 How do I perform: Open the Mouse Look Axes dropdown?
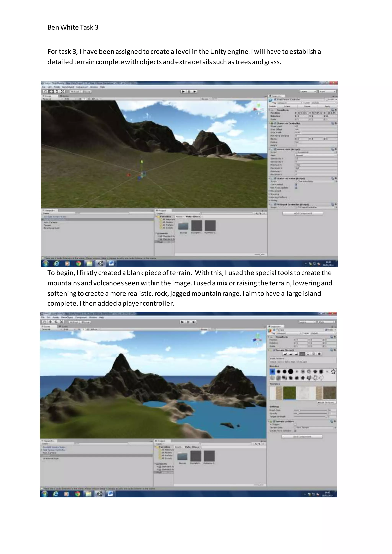pyautogui.click(x=316, y=155)
